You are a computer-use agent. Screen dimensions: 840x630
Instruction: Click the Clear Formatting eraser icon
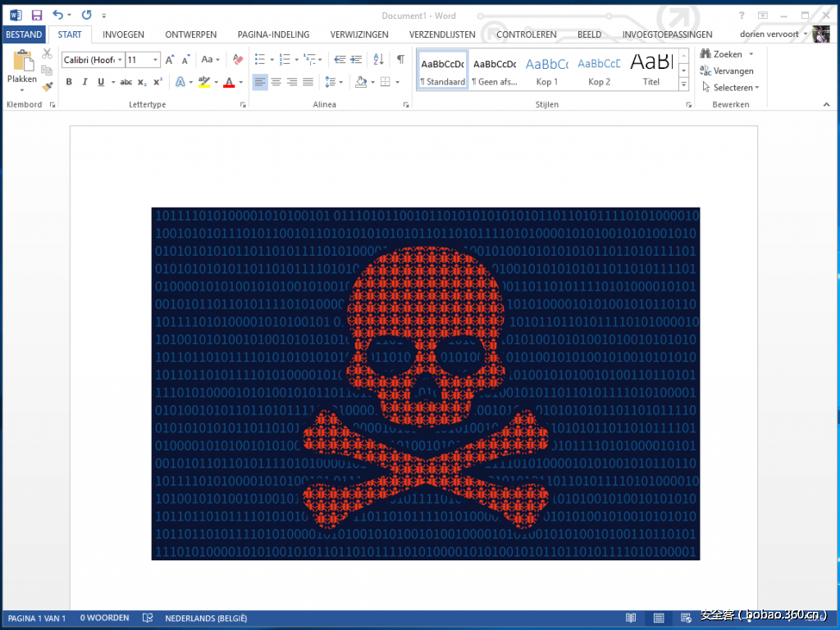coord(238,59)
